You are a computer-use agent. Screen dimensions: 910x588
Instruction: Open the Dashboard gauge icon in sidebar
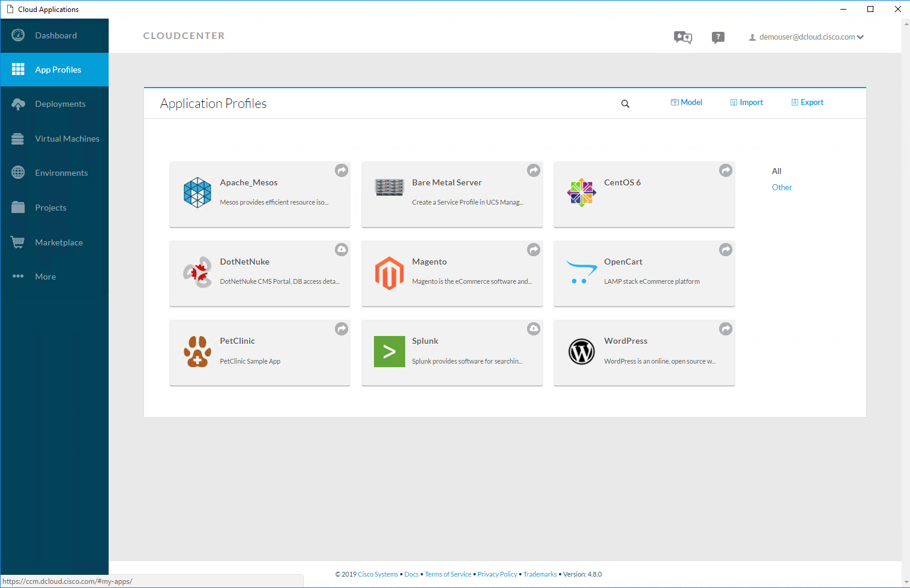[x=18, y=35]
